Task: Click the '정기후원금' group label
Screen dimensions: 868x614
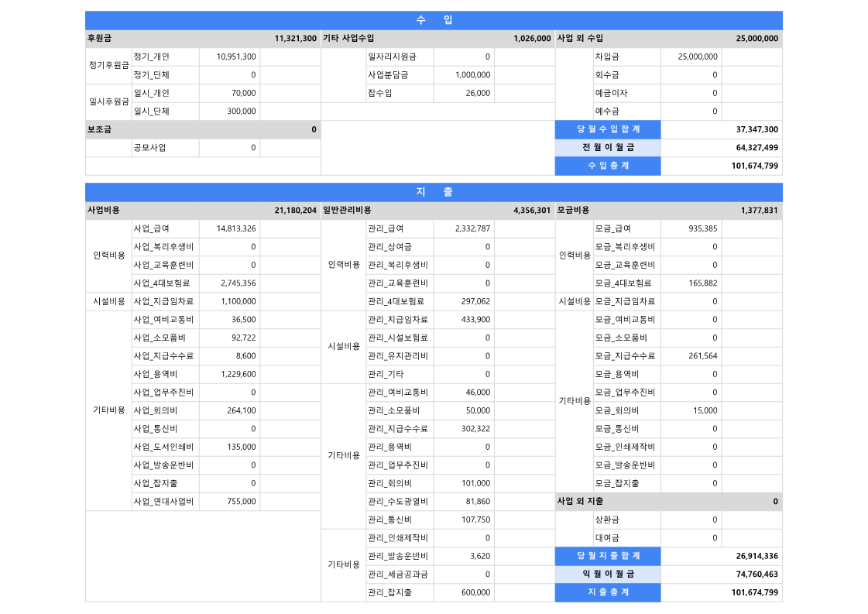Action: (109, 65)
